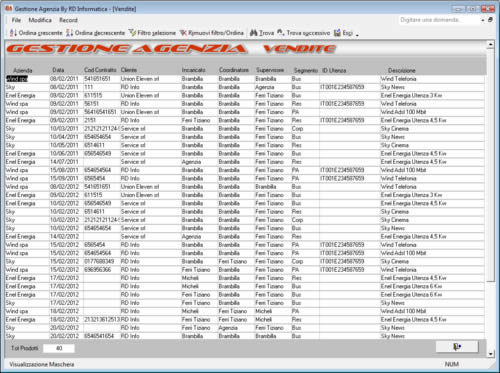Click the Segmento column header
Image resolution: width=500 pixels, height=373 pixels.
click(x=306, y=70)
